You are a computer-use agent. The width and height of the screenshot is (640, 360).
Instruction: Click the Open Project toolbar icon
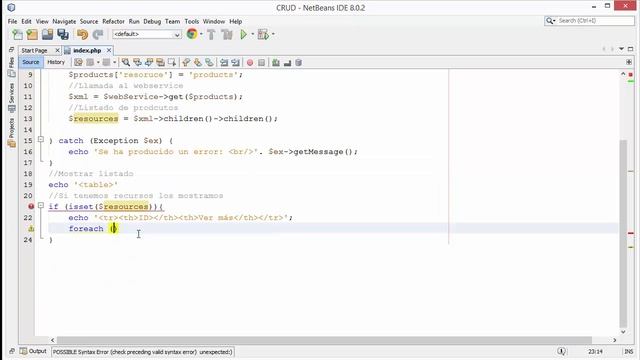point(47,35)
